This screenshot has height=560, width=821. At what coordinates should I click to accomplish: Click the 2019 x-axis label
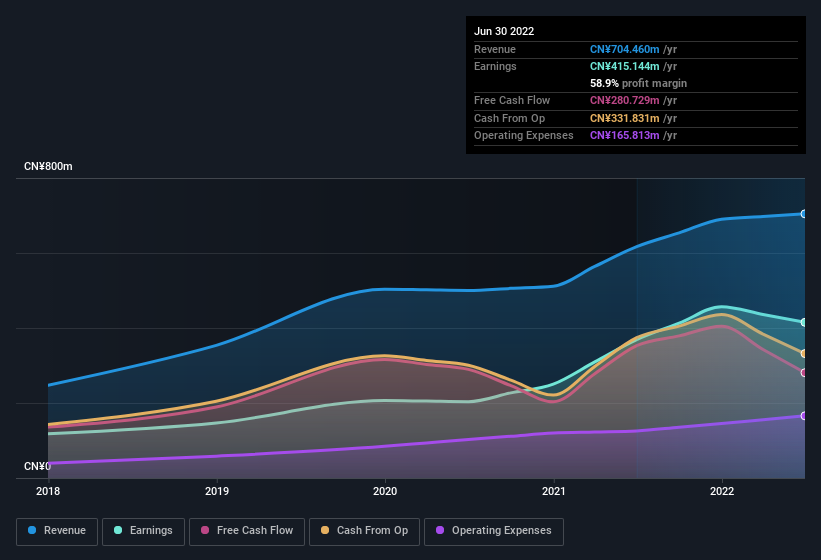coord(217,491)
